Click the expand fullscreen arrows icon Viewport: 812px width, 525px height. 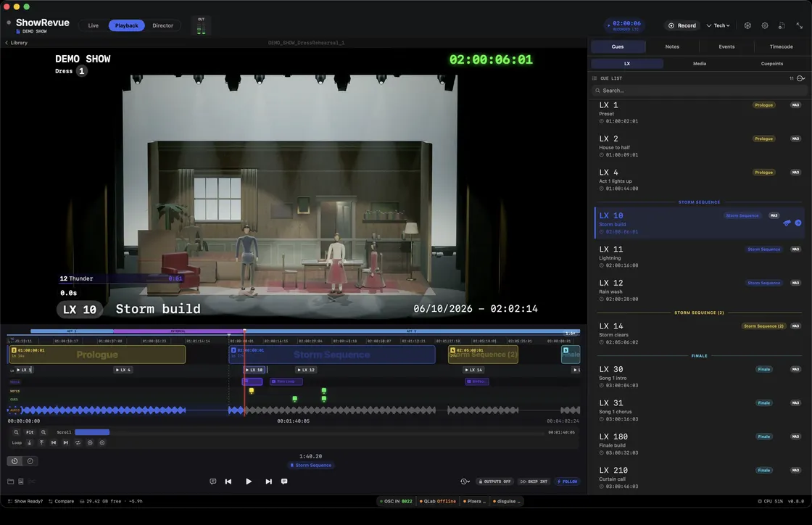coord(800,25)
